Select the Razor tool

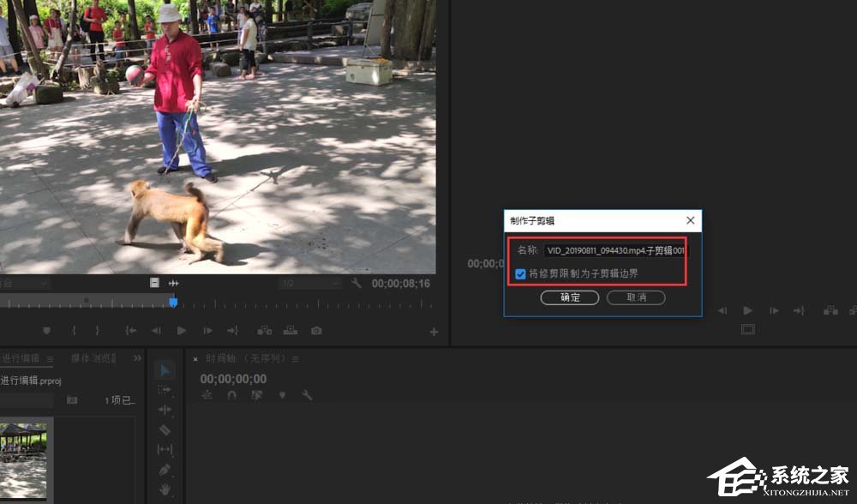tap(165, 429)
